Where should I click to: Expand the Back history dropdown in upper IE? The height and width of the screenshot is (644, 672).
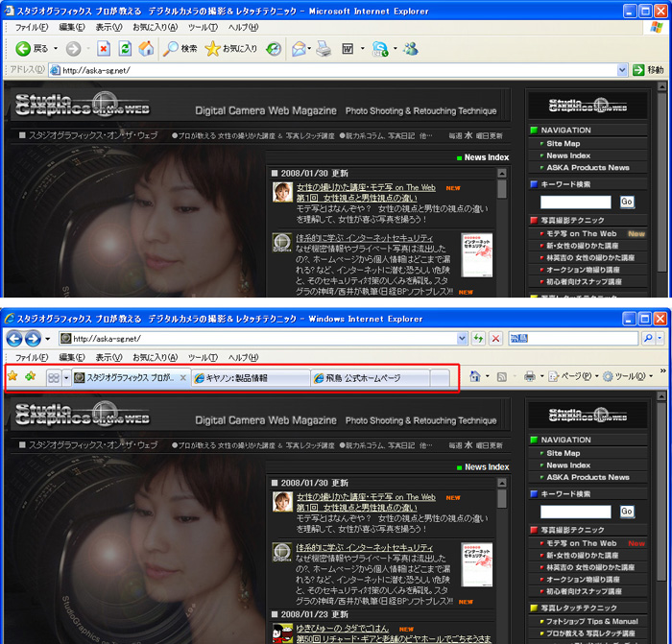point(56,49)
